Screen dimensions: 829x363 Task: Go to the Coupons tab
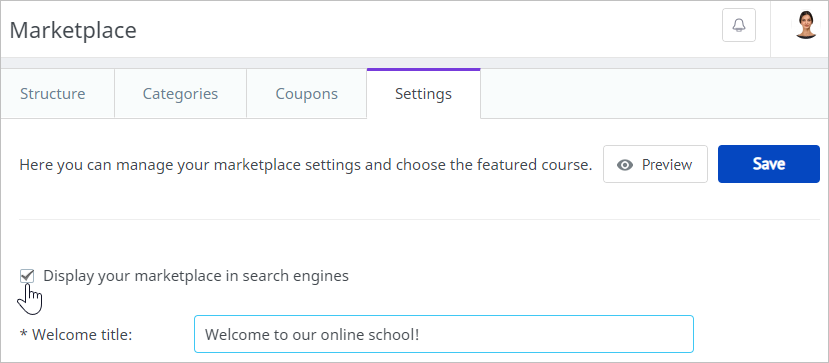(x=307, y=94)
